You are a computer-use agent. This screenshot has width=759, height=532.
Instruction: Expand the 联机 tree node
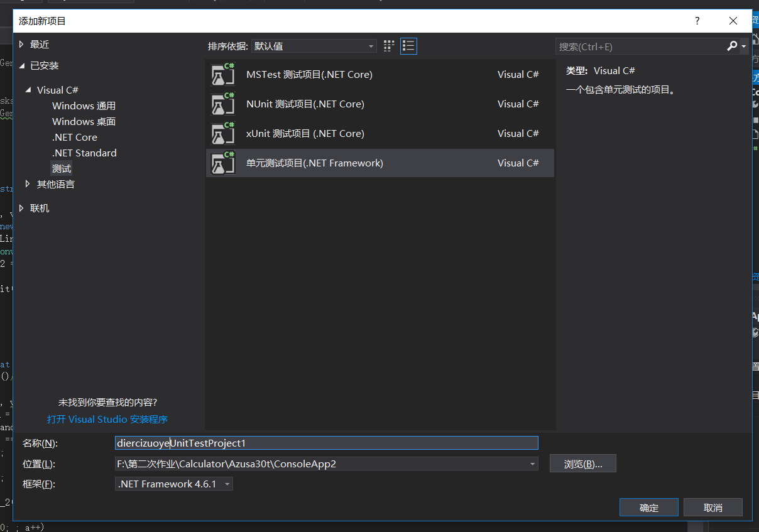(22, 208)
